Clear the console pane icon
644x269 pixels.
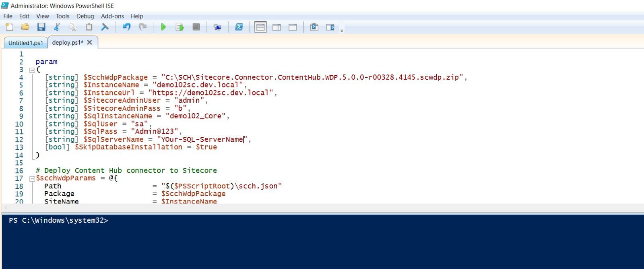tap(105, 27)
